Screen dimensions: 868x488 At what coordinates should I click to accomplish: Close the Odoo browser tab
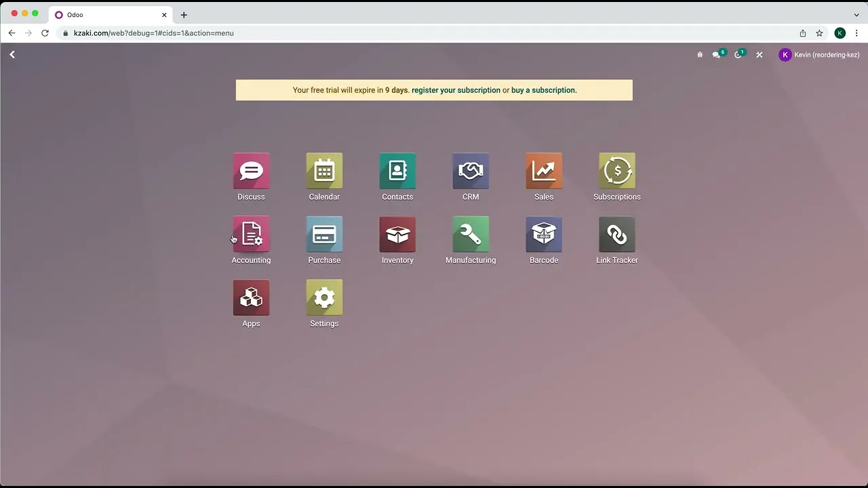tap(164, 15)
